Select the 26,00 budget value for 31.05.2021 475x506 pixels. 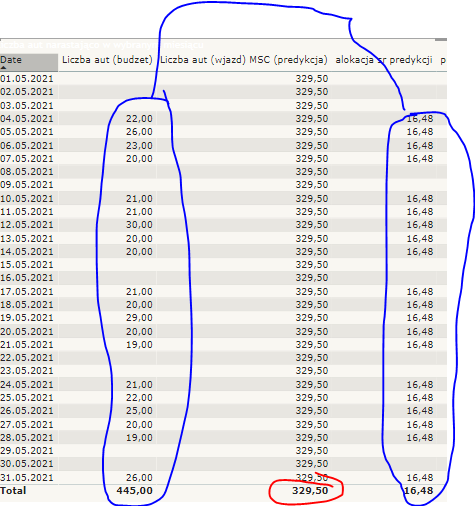pos(139,478)
